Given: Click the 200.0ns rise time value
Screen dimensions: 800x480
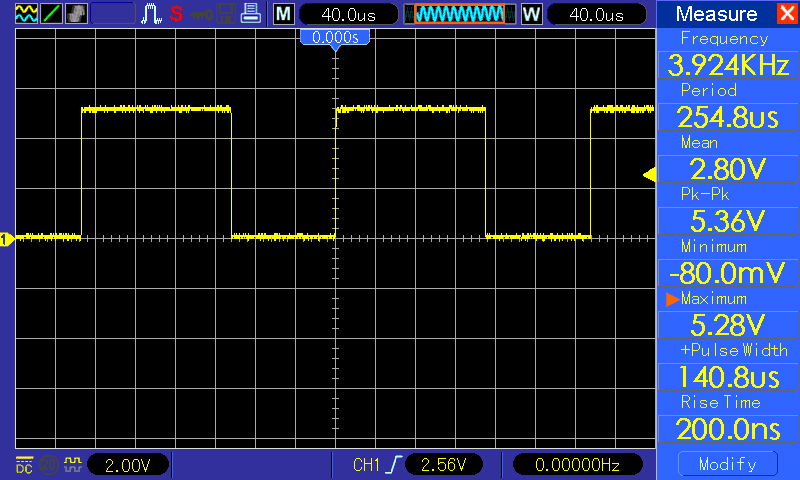Looking at the screenshot, I should [728, 429].
